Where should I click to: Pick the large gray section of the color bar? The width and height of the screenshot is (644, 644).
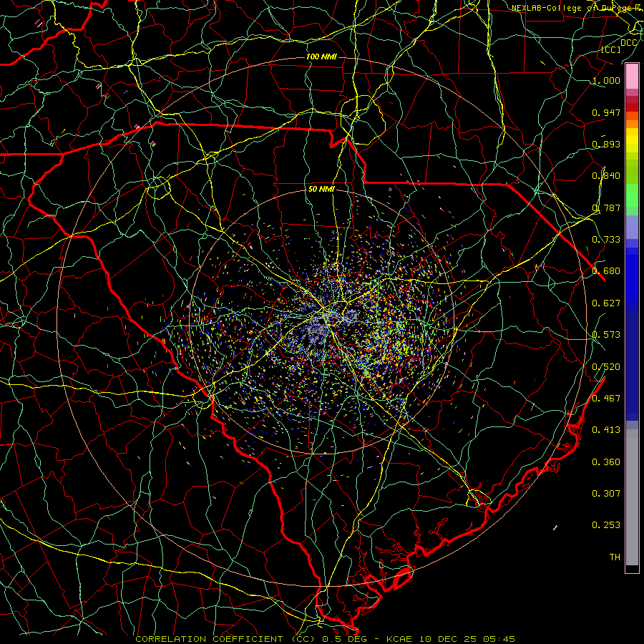click(632, 497)
